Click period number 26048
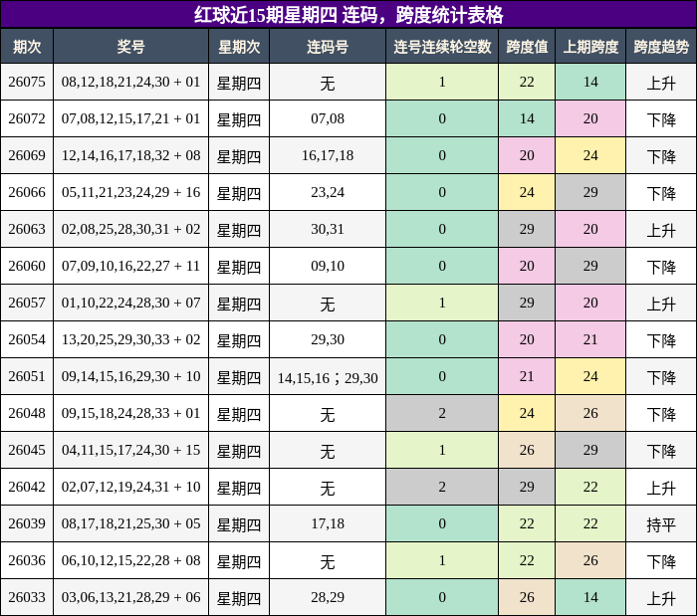The image size is (697, 616). (x=27, y=413)
